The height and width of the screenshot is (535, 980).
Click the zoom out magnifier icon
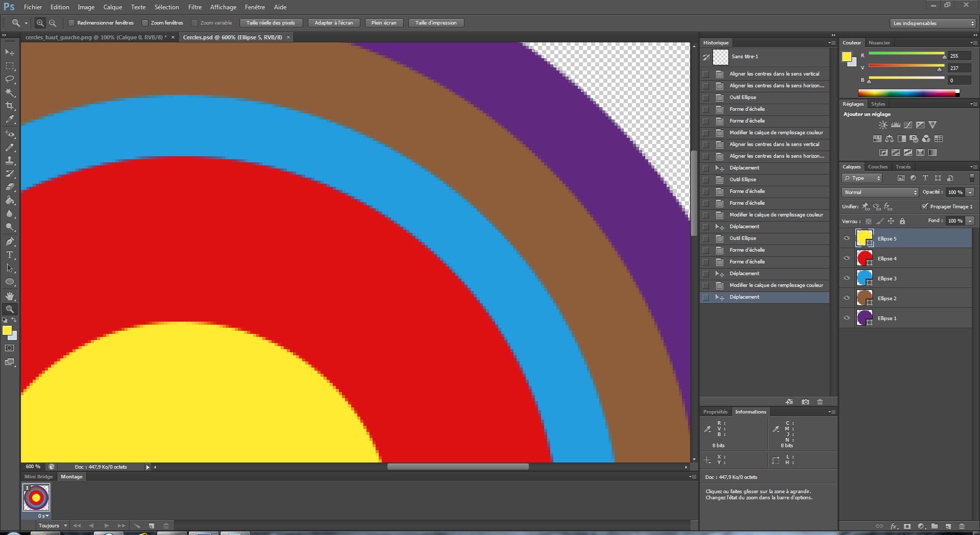pyautogui.click(x=53, y=23)
